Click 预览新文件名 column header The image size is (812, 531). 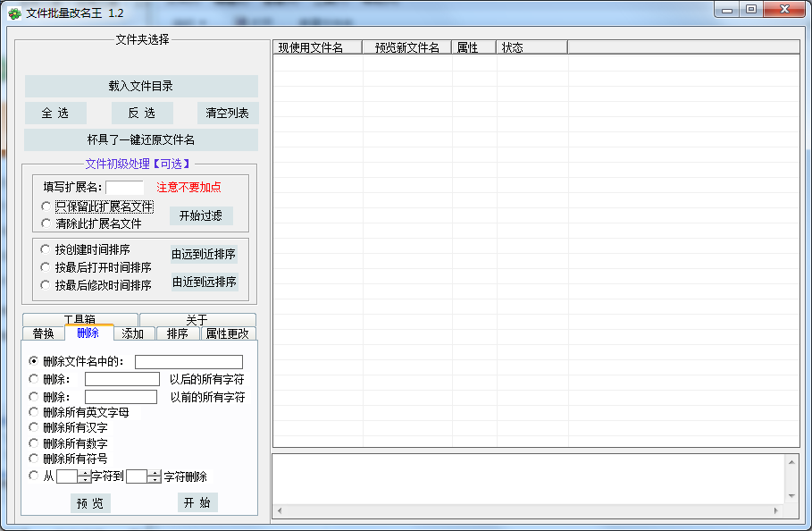(407, 47)
